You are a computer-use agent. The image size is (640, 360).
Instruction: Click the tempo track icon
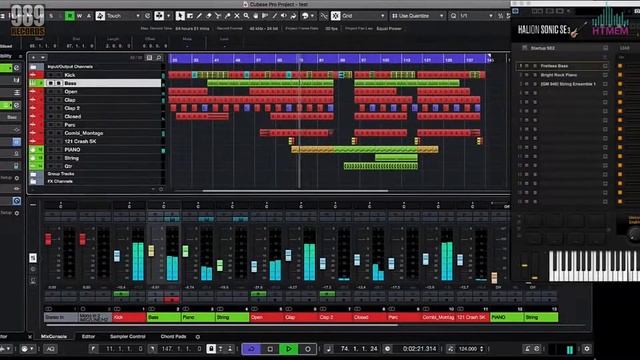point(451,349)
